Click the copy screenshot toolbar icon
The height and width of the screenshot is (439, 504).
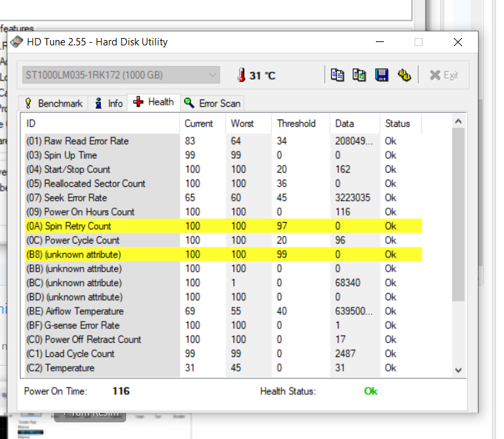click(359, 75)
